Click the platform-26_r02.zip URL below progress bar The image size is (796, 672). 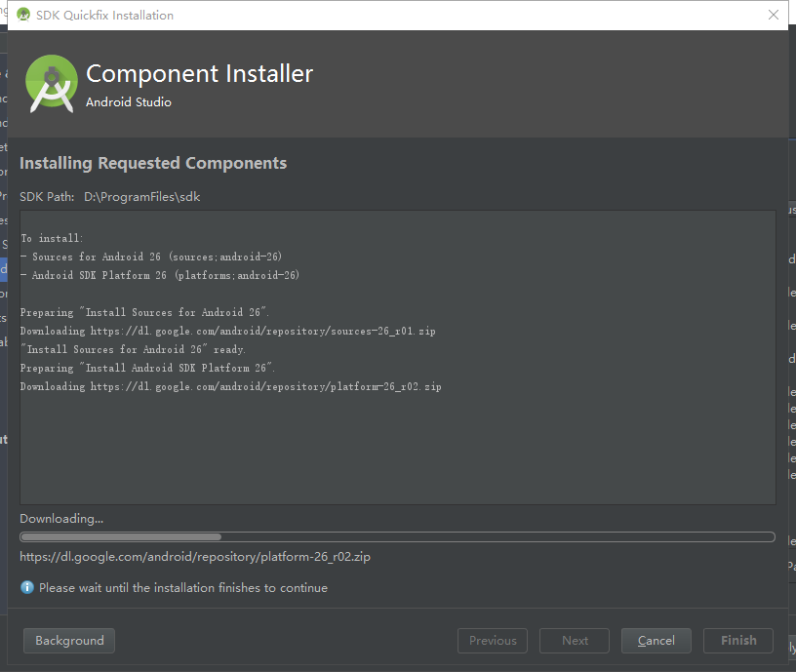(x=195, y=557)
